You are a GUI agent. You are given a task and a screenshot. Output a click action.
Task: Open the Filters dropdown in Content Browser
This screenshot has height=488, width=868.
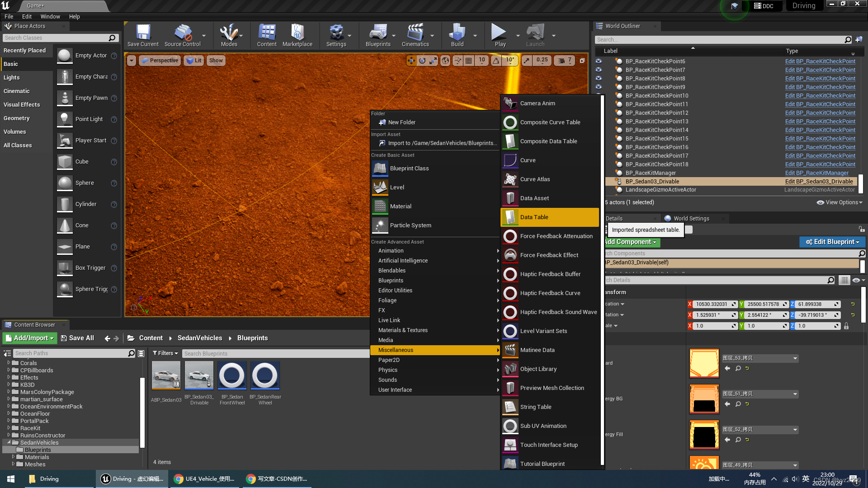coord(165,353)
